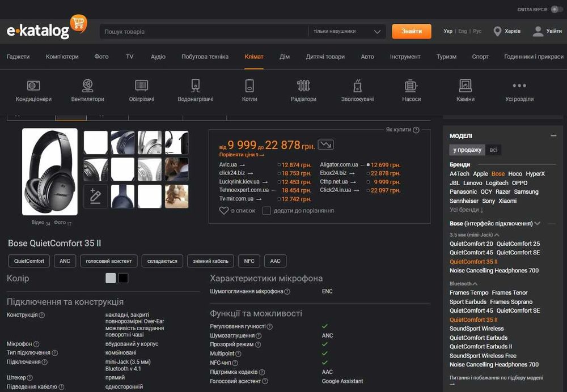Open Noise Cancelling Headphones 700 under Bluetooth
The height and width of the screenshot is (392, 567).
[494, 365]
